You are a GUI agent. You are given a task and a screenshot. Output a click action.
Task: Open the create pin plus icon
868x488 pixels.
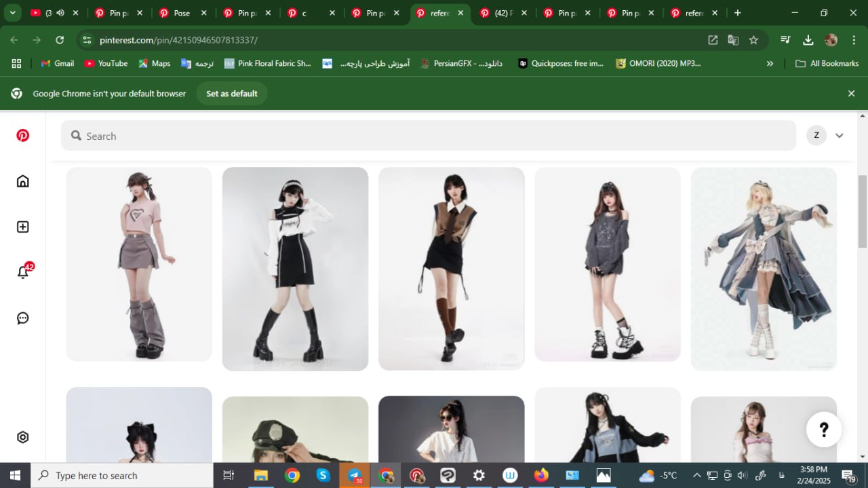[23, 227]
